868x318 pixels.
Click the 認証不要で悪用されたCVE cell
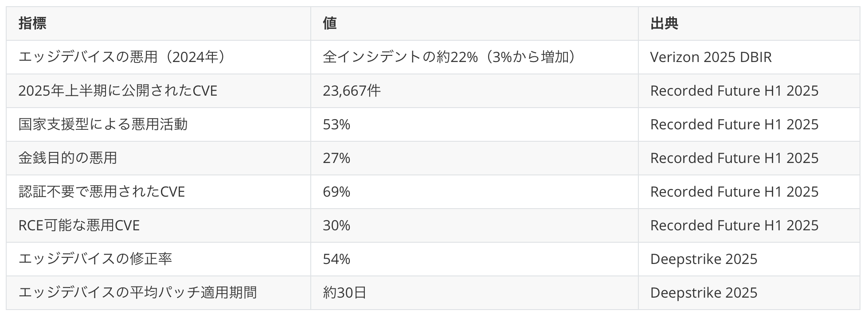(x=102, y=192)
